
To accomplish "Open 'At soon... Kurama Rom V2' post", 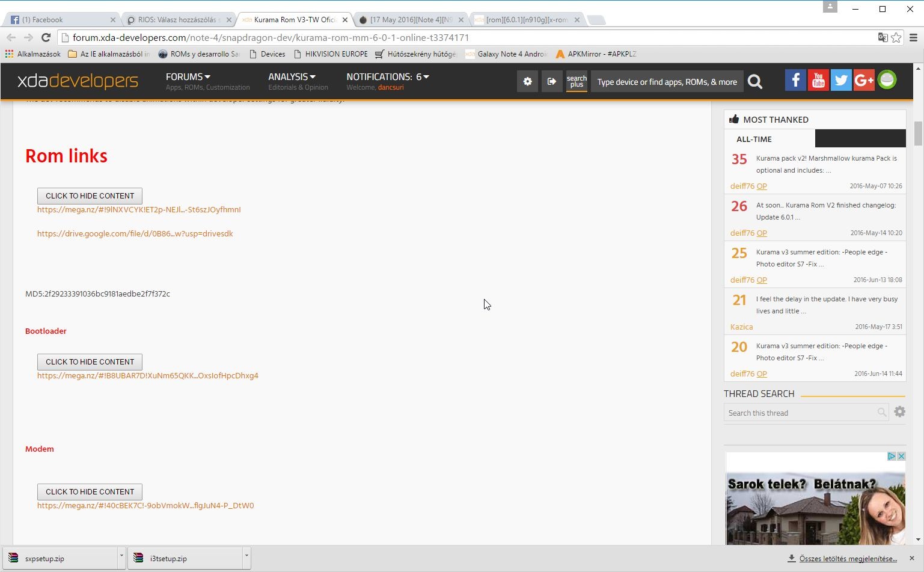I will pyautogui.click(x=826, y=211).
